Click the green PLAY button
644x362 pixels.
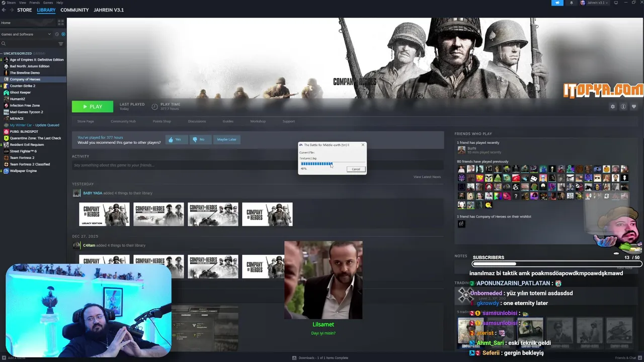pyautogui.click(x=93, y=107)
